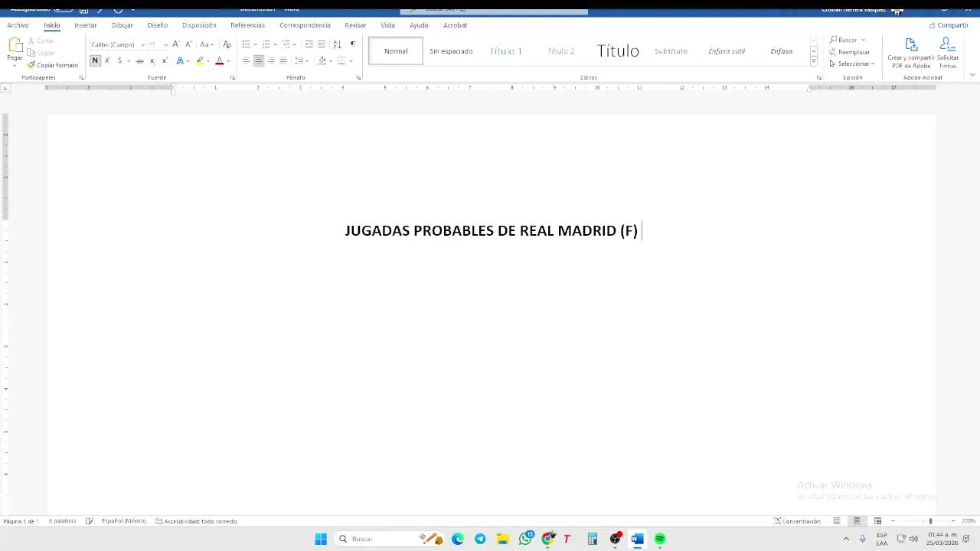Open line spacing dropdown

point(302,60)
